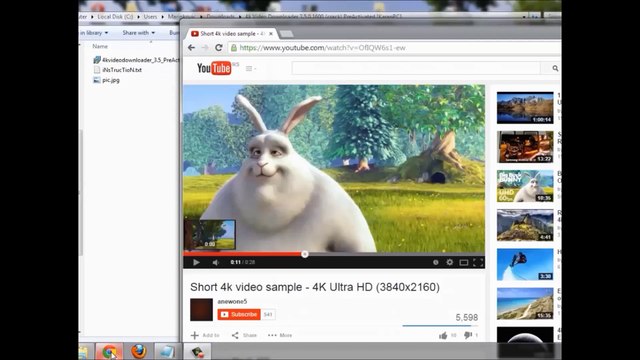Open the YouTube guide menu icon
This screenshot has width=640, height=360.
coord(250,69)
